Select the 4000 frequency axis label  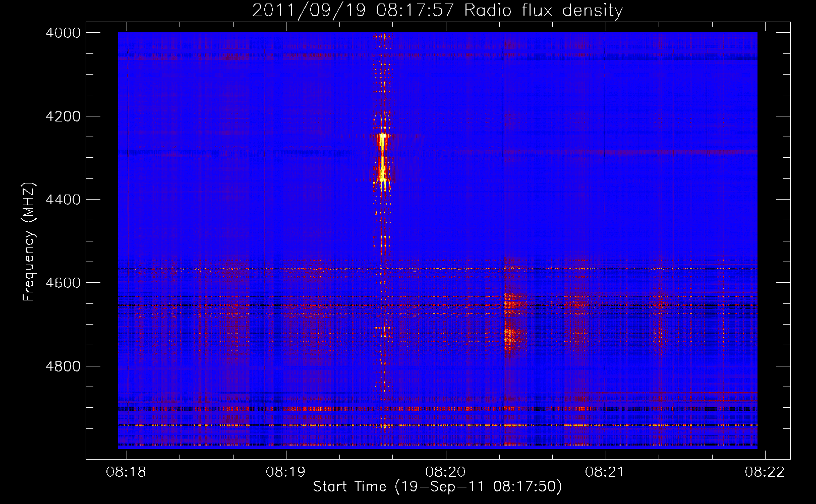[63, 33]
